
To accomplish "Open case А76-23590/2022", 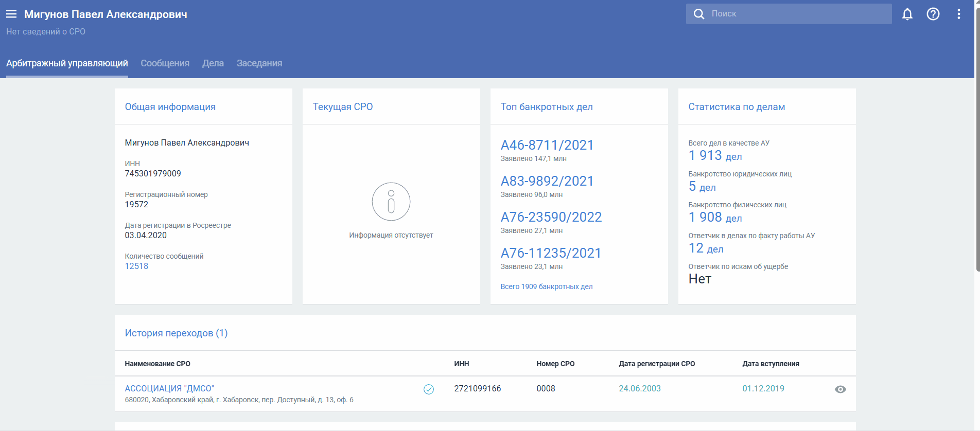I will [551, 217].
